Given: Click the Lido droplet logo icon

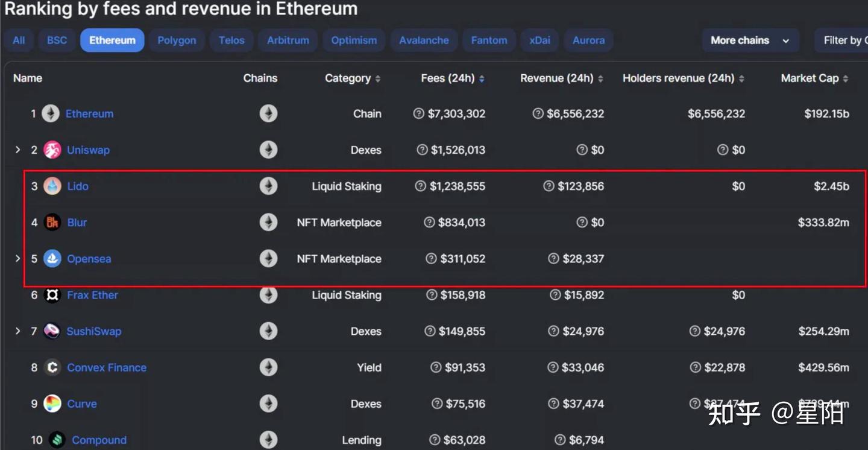Looking at the screenshot, I should [52, 186].
